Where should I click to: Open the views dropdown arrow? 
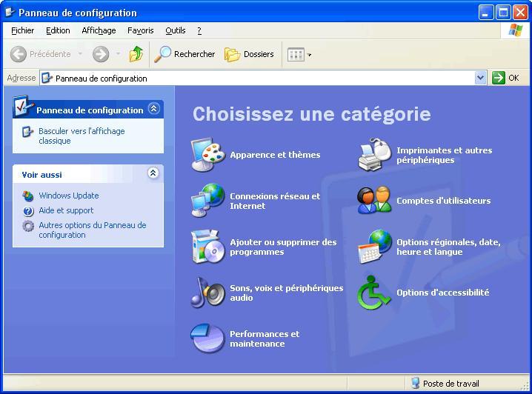click(309, 55)
